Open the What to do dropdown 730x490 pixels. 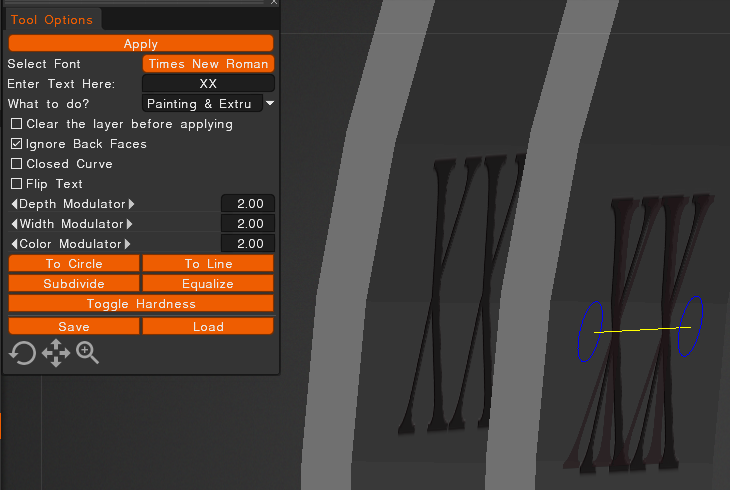tap(269, 103)
